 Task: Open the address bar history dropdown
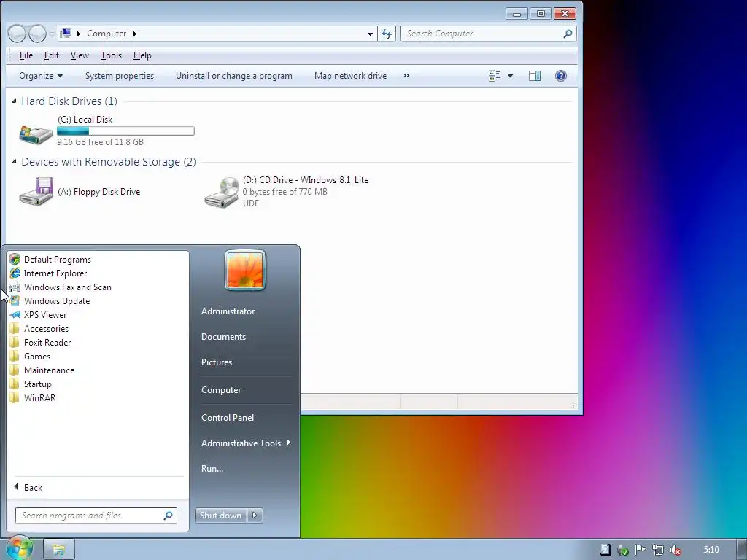pos(370,34)
